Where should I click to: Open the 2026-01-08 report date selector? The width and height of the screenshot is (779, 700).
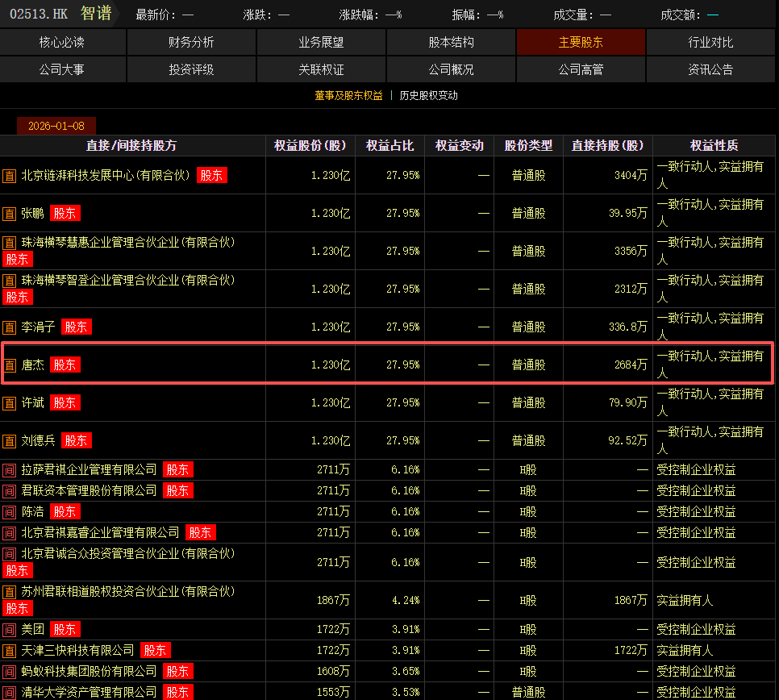click(x=56, y=126)
